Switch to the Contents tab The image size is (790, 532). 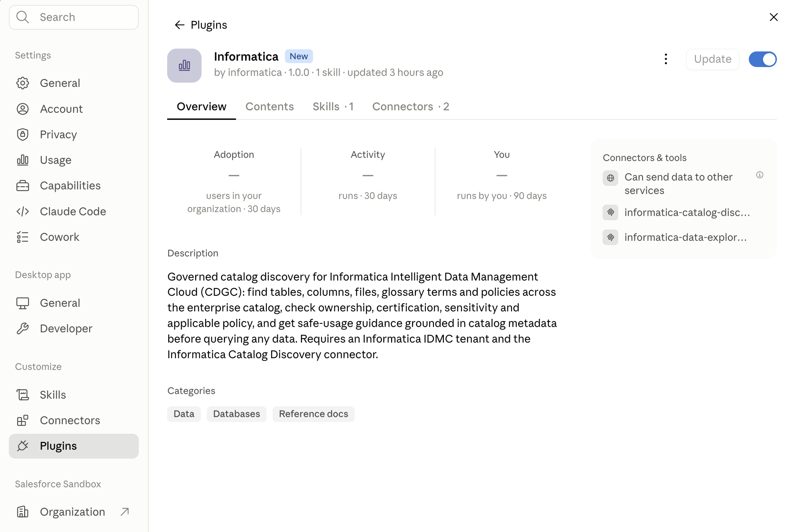click(x=270, y=106)
